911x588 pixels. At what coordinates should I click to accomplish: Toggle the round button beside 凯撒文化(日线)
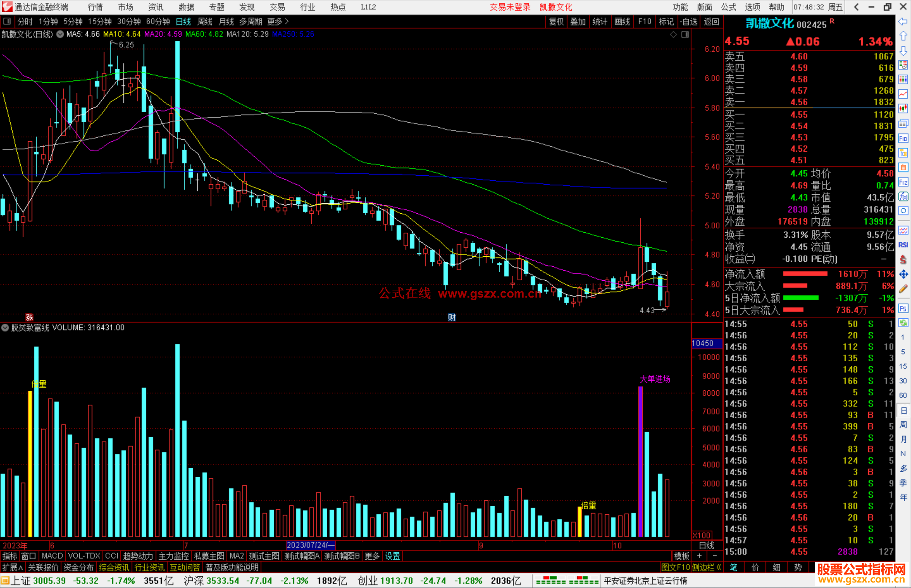point(60,34)
